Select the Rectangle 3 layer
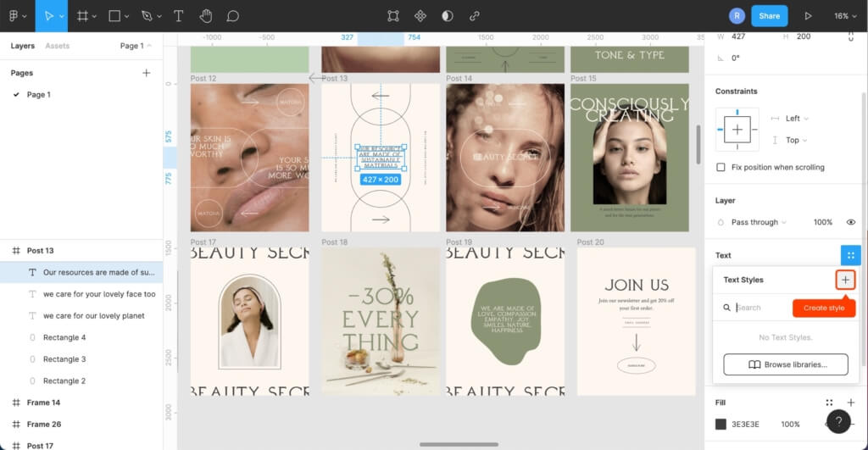 click(81, 358)
